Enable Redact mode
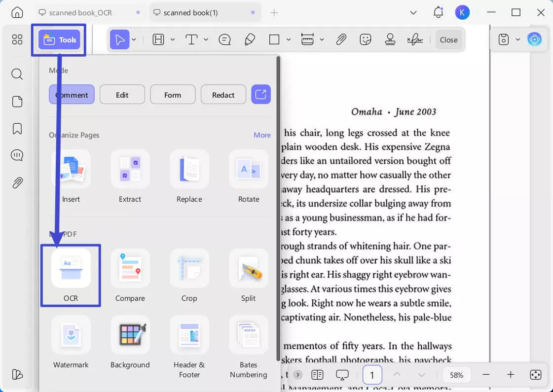The height and width of the screenshot is (392, 553). click(223, 95)
